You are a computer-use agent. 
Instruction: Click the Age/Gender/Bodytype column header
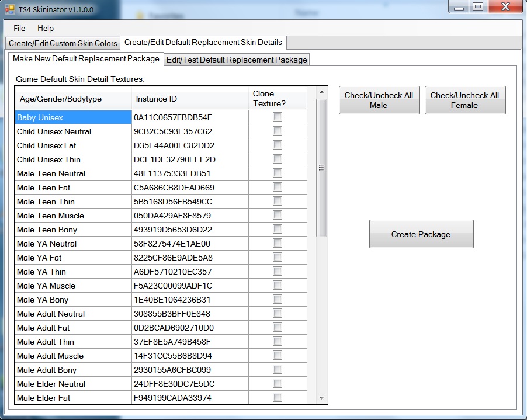pos(73,99)
